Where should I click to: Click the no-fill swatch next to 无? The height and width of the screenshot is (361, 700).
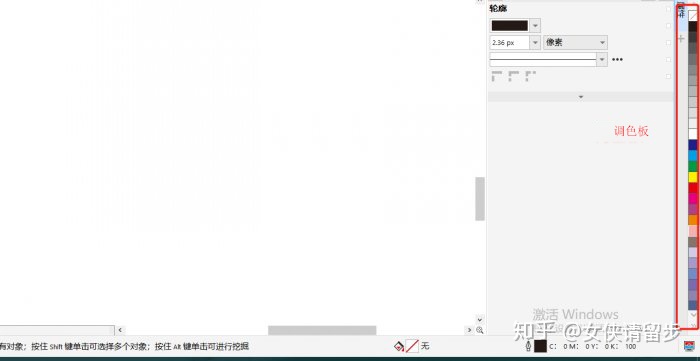click(x=412, y=346)
